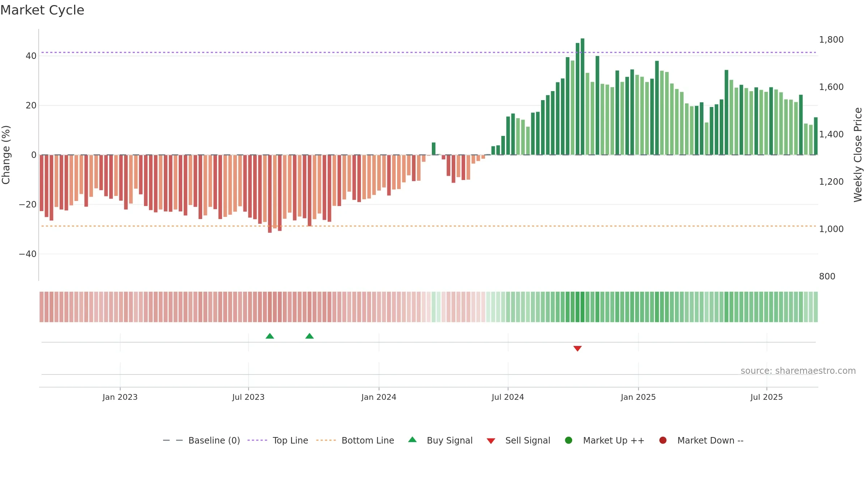Click the Jan 2024 axis label

pos(379,397)
